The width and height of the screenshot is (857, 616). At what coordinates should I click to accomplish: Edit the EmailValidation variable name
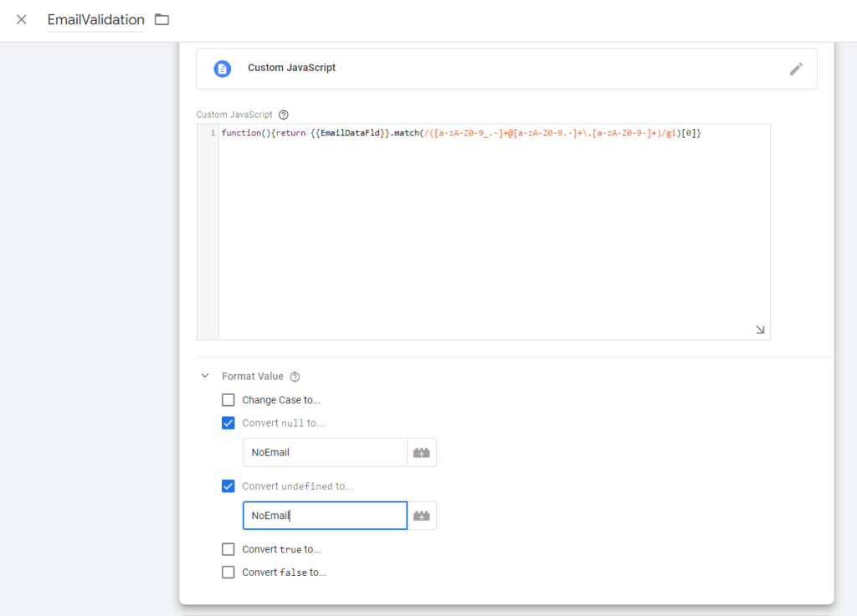click(96, 20)
